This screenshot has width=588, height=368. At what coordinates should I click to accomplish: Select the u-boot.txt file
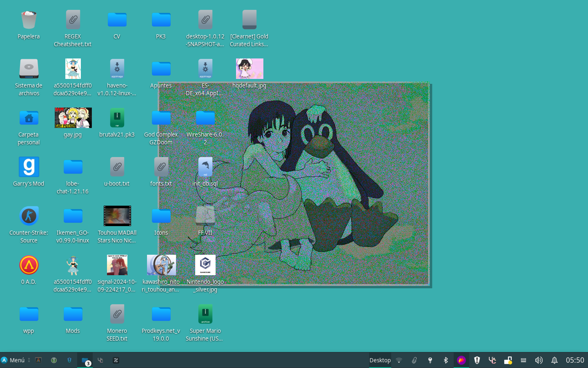pos(117,167)
